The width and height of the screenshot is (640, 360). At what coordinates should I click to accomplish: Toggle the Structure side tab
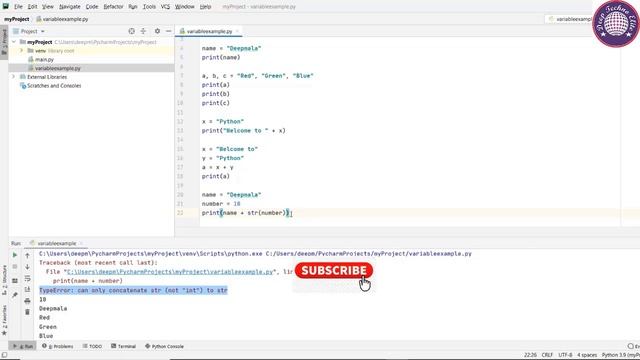pos(4,280)
